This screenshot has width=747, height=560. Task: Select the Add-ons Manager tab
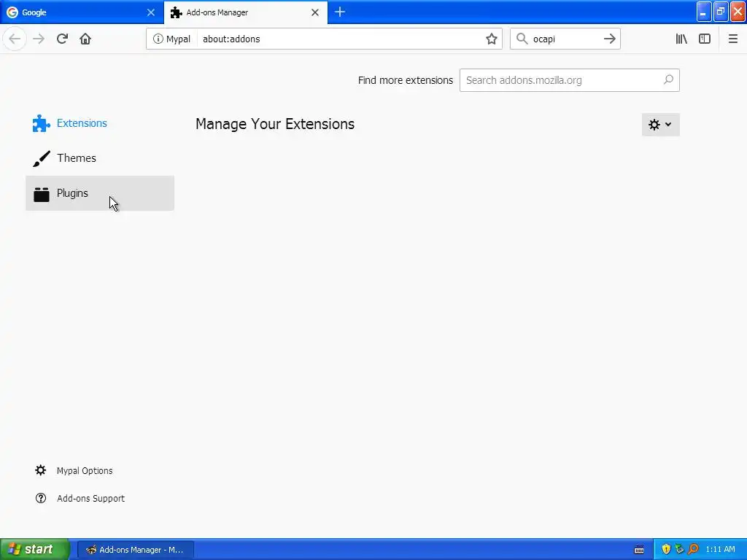pos(246,12)
